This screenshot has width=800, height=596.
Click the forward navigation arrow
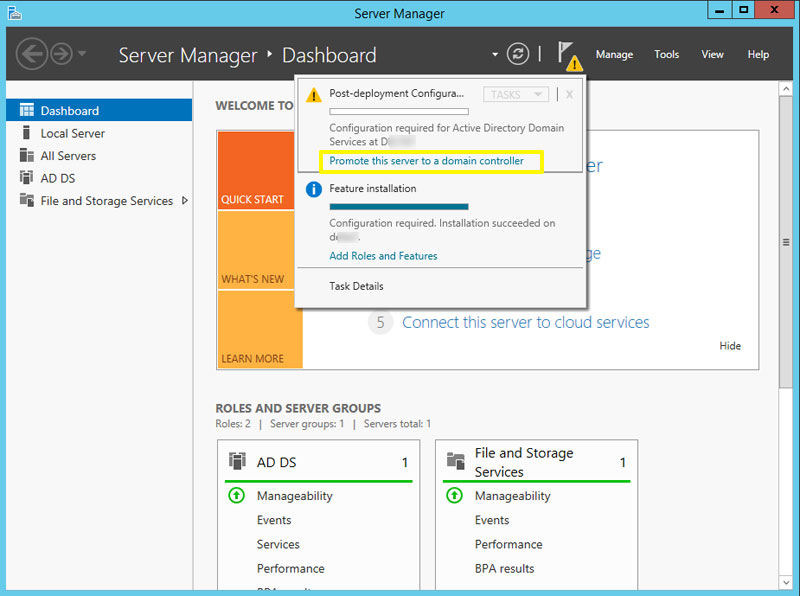pyautogui.click(x=62, y=54)
